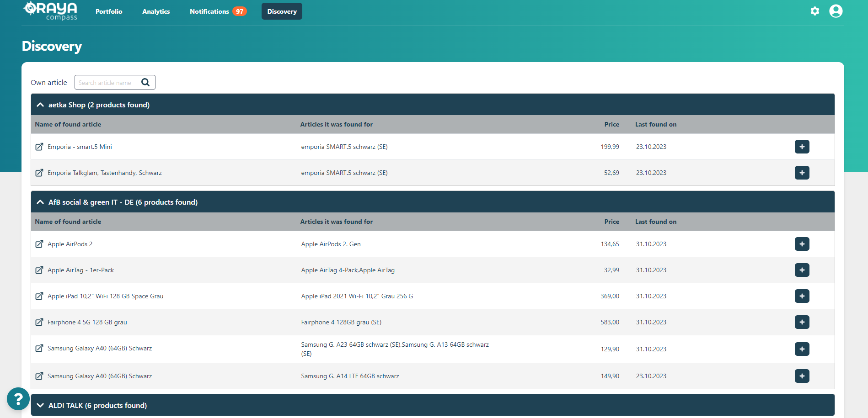Viewport: 868px width, 418px height.
Task: Go to the Portfolio section
Action: coord(109,11)
